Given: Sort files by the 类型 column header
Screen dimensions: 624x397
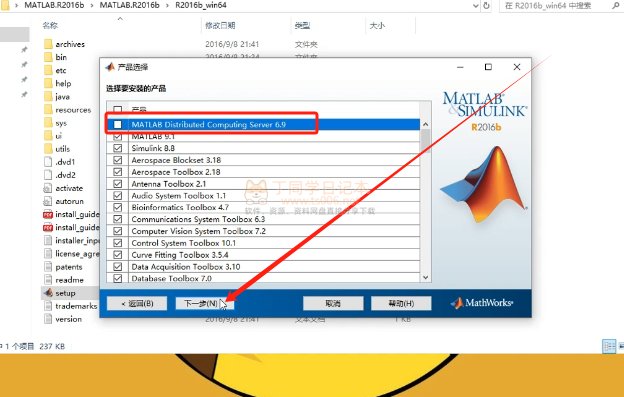Looking at the screenshot, I should [302, 25].
